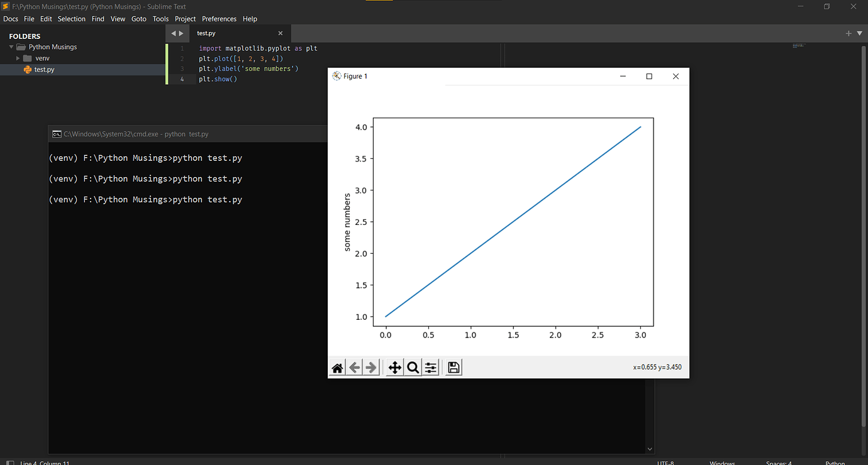The width and height of the screenshot is (868, 465).
Task: Select the test.py editor tab
Action: pos(239,33)
